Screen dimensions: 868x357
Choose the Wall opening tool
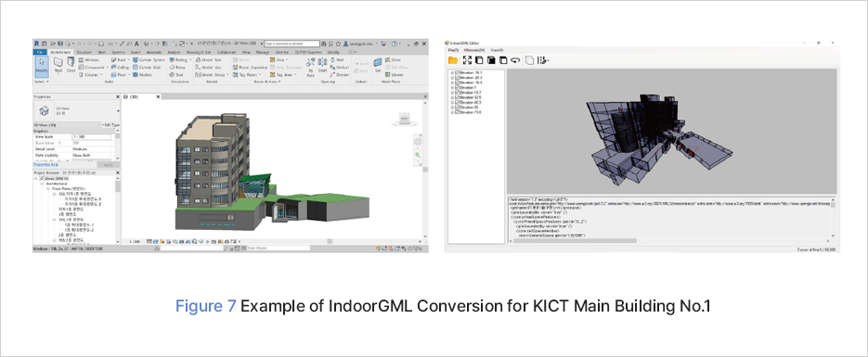[x=337, y=59]
